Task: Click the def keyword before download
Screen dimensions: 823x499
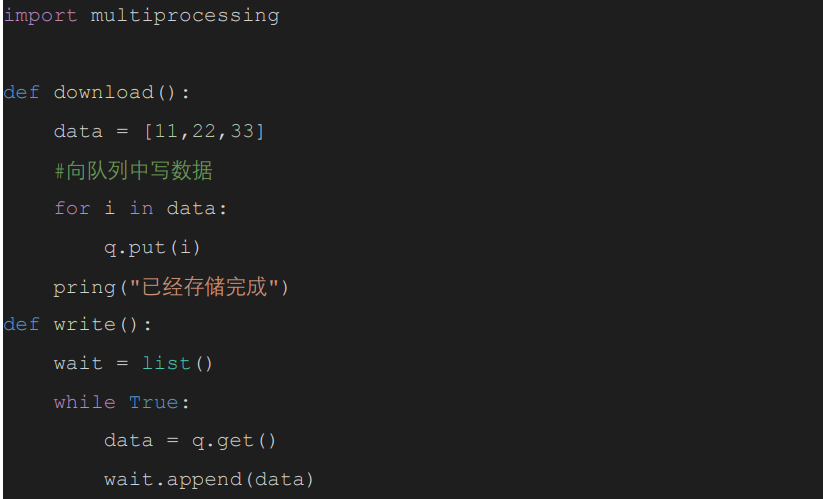Action: tap(21, 92)
